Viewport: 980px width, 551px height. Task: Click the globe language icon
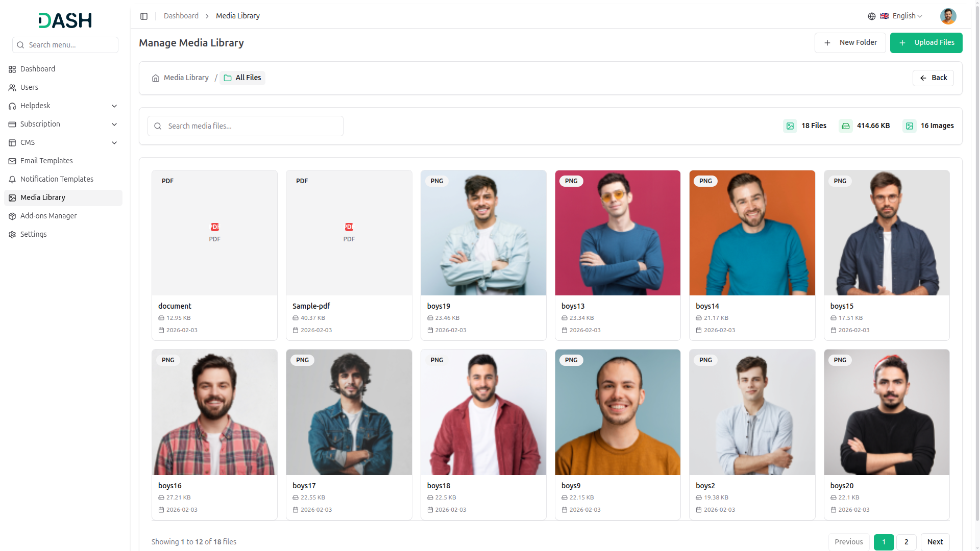click(x=872, y=16)
